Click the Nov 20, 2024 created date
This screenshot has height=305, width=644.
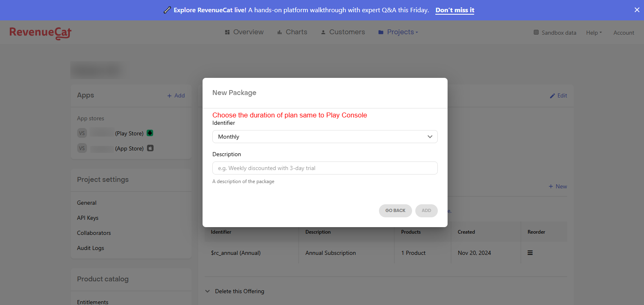(x=475, y=253)
